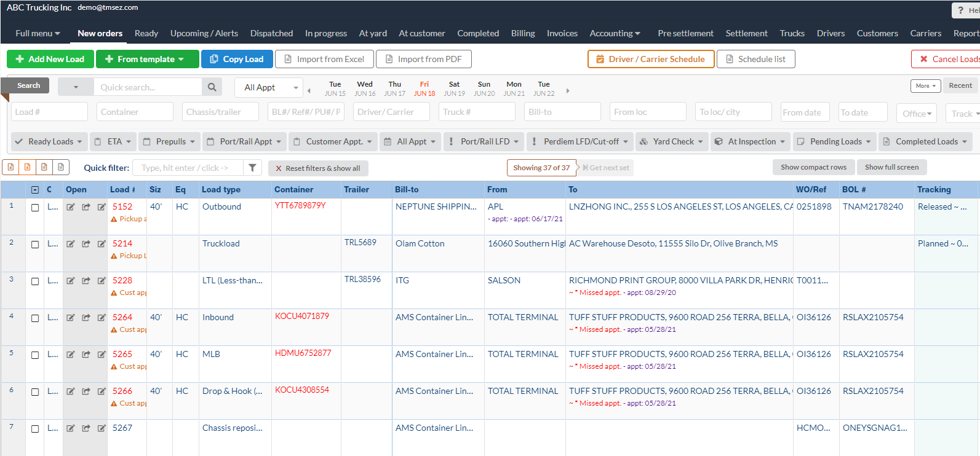This screenshot has height=456, width=980.
Task: Click third edit icon on load 5228 row
Action: [102, 281]
